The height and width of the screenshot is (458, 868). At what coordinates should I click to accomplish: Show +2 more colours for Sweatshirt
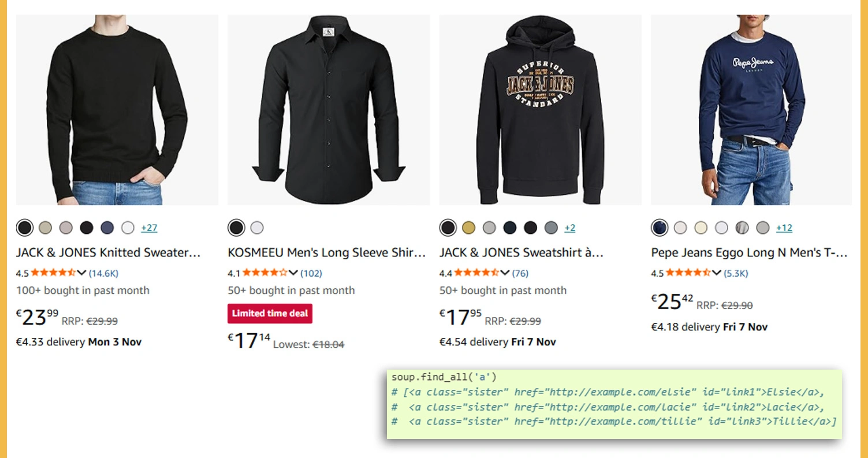570,228
